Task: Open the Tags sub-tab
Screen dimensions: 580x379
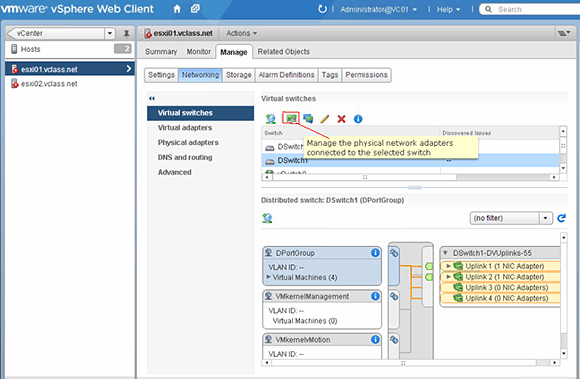Action: point(330,75)
